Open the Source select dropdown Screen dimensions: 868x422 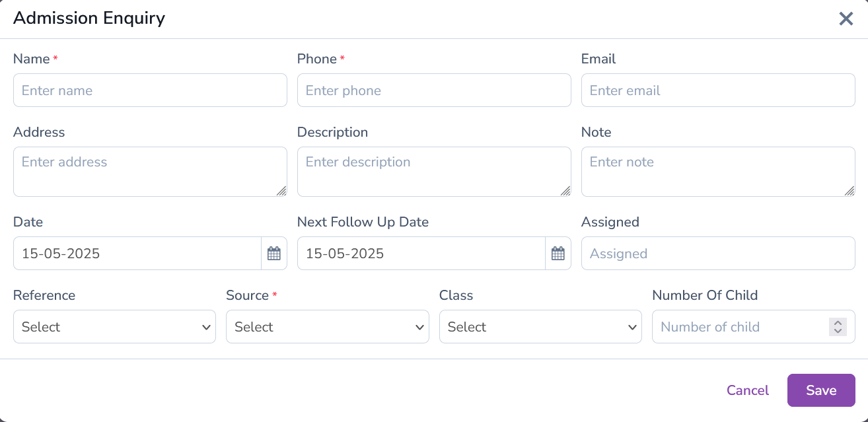pyautogui.click(x=327, y=327)
